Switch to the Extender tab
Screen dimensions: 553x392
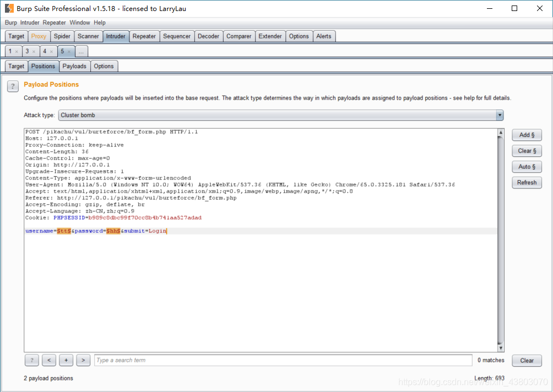click(270, 36)
